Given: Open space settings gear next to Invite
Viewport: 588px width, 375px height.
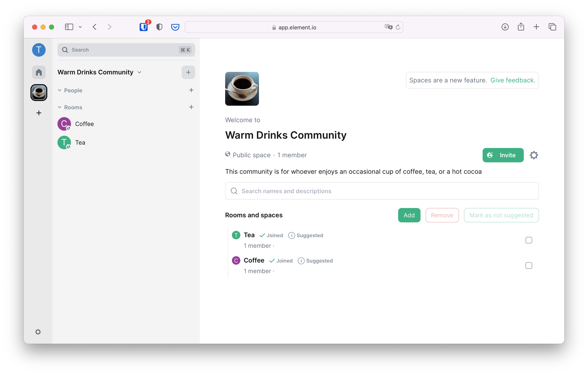Looking at the screenshot, I should (x=534, y=155).
